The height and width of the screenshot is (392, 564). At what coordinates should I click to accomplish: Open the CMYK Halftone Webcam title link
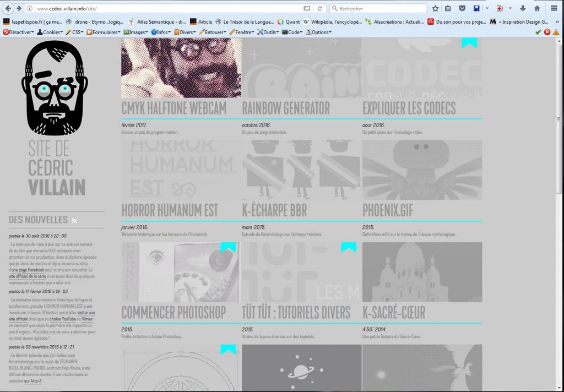tap(174, 108)
